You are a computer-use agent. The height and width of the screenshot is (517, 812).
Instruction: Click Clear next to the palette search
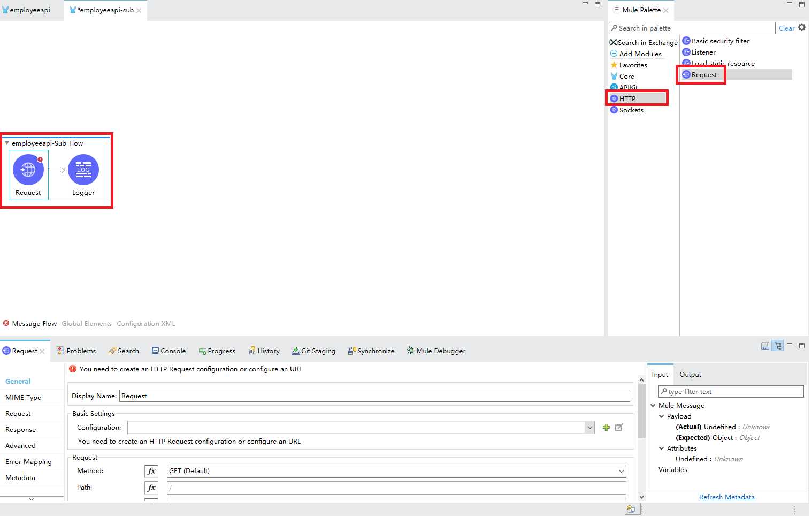pos(786,28)
